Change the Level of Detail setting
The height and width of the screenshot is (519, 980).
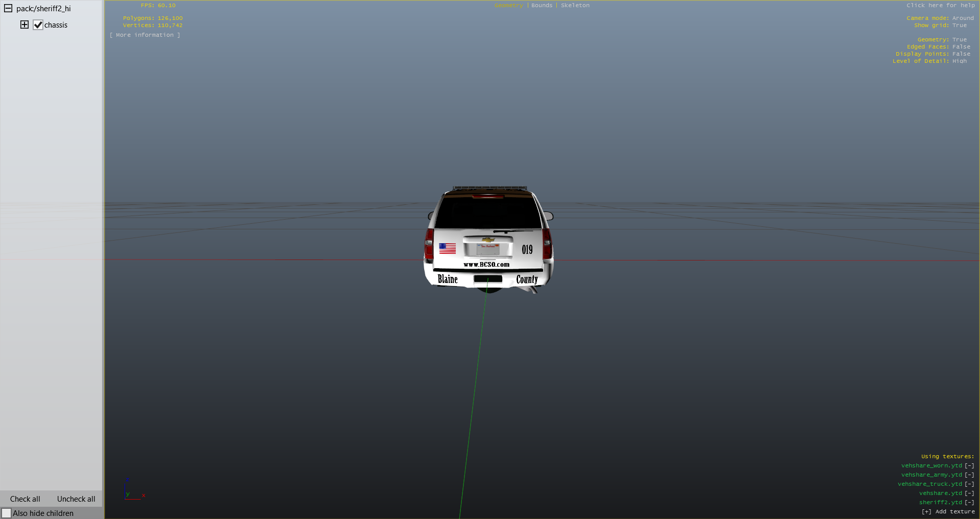click(x=959, y=61)
